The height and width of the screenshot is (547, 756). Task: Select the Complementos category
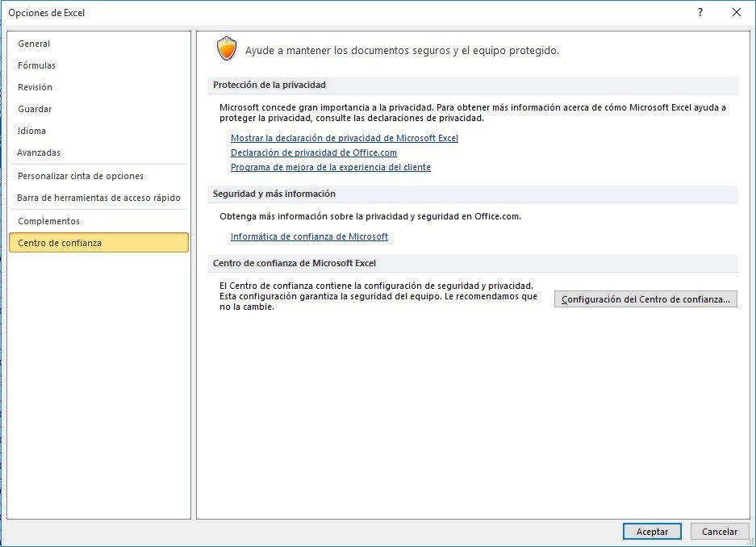(x=98, y=221)
